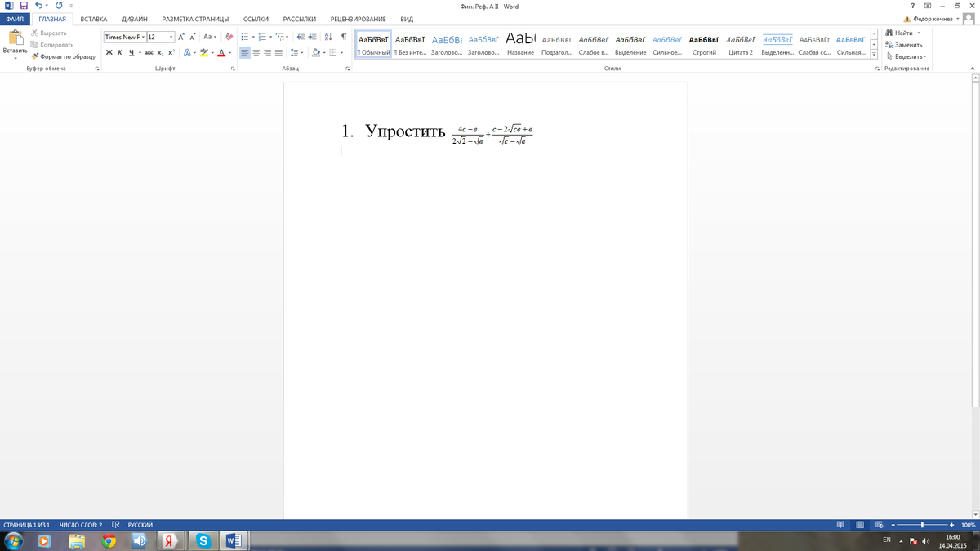980x551 pixels.
Task: Open the font size dropdown
Action: [171, 37]
